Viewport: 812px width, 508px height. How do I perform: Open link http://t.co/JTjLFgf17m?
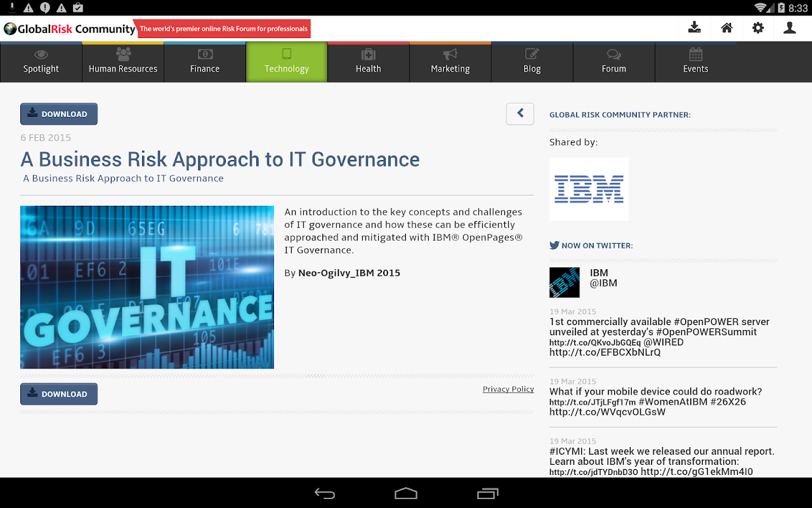click(x=593, y=403)
